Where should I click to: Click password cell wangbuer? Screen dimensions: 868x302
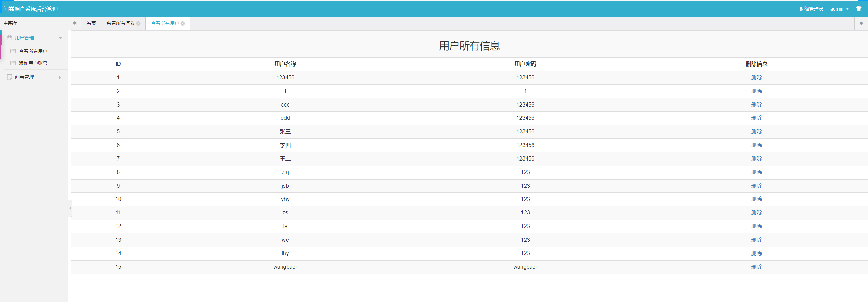(525, 267)
